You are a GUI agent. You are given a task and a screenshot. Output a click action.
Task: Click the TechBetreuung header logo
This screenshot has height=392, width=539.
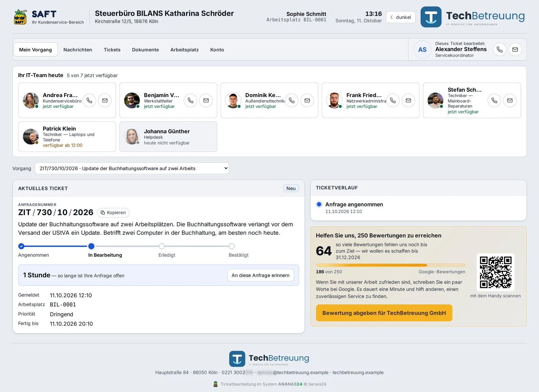(473, 17)
